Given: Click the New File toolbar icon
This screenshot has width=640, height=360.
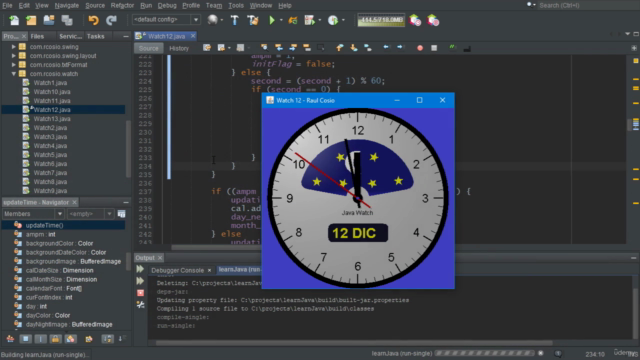Looking at the screenshot, I should click(14, 20).
